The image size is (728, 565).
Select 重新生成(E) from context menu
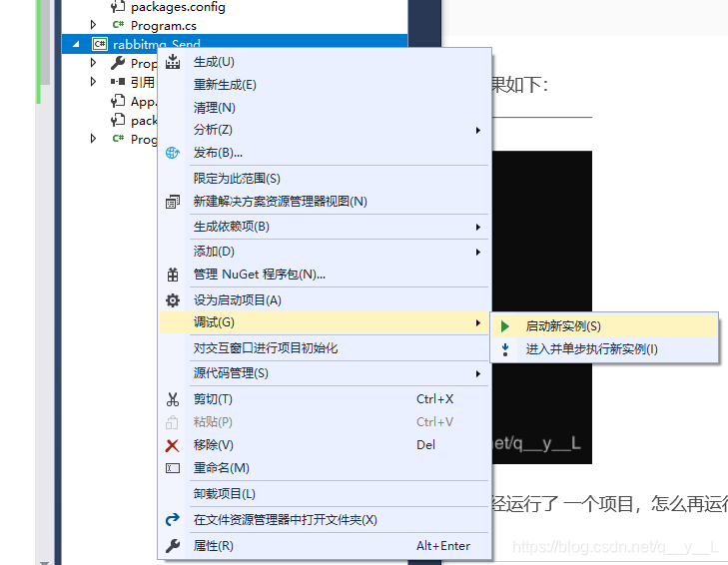click(325, 85)
